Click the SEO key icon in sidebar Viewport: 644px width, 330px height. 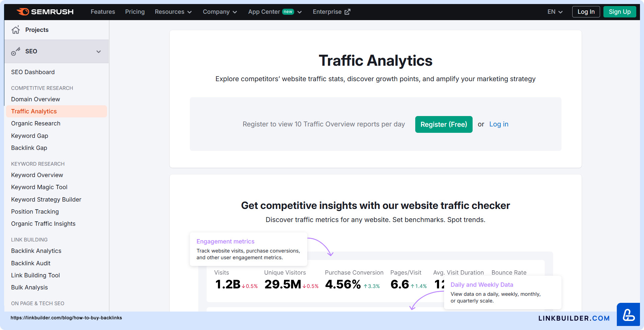pyautogui.click(x=16, y=51)
